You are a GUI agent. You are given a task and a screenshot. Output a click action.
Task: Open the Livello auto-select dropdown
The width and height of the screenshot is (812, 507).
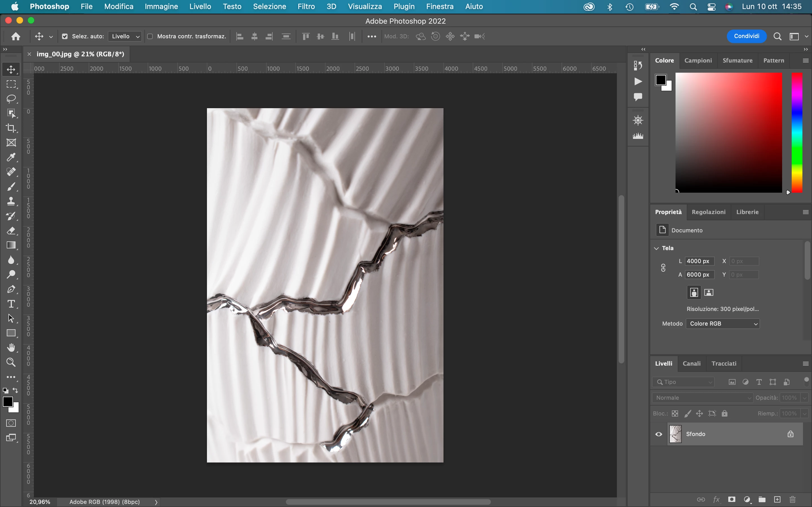click(125, 37)
